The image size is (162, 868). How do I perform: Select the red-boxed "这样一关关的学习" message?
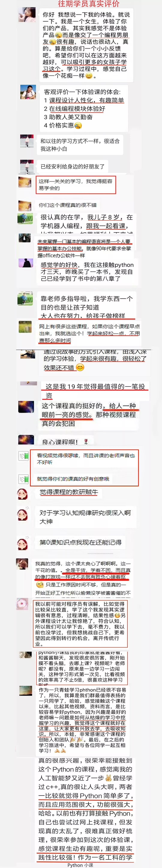pos(76,185)
